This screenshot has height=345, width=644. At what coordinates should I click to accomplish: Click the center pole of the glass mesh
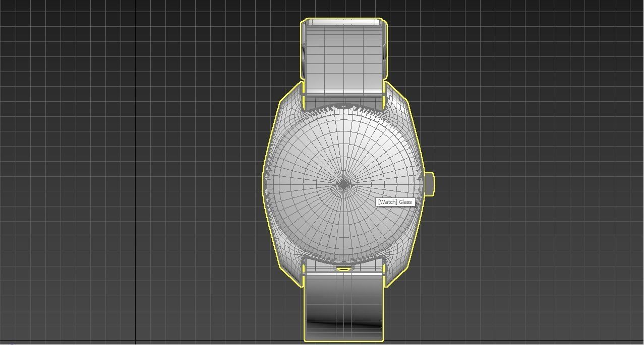(344, 185)
